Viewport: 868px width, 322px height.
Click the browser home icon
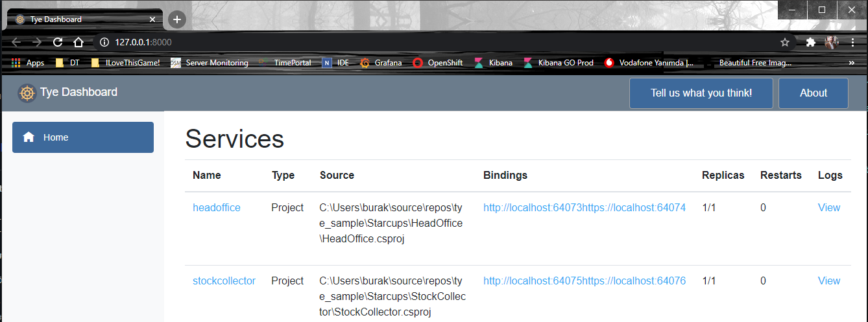tap(78, 42)
